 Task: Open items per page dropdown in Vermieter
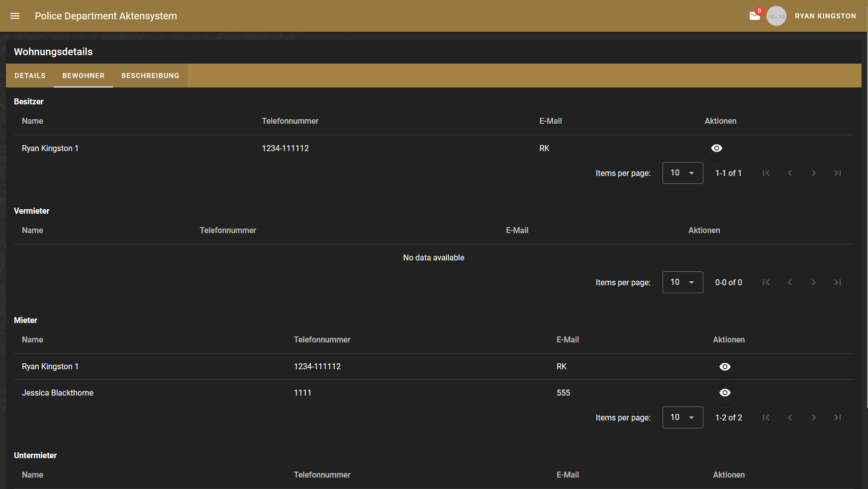click(x=682, y=282)
